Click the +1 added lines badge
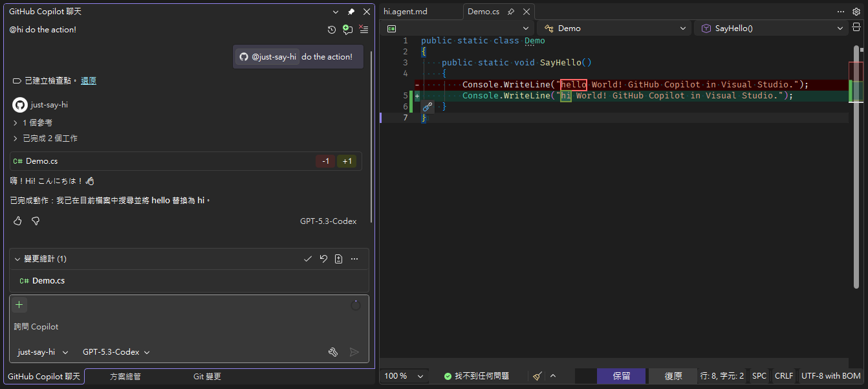 (x=347, y=161)
